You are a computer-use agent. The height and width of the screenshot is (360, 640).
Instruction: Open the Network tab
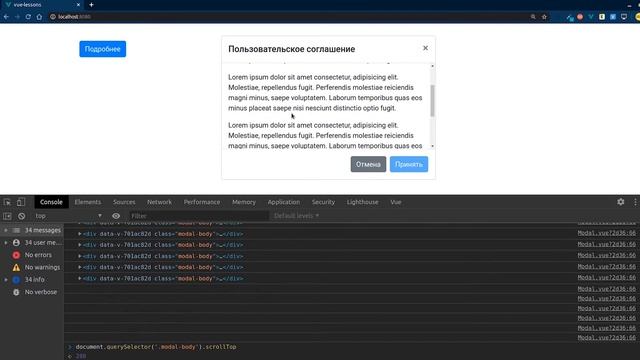[x=159, y=202]
